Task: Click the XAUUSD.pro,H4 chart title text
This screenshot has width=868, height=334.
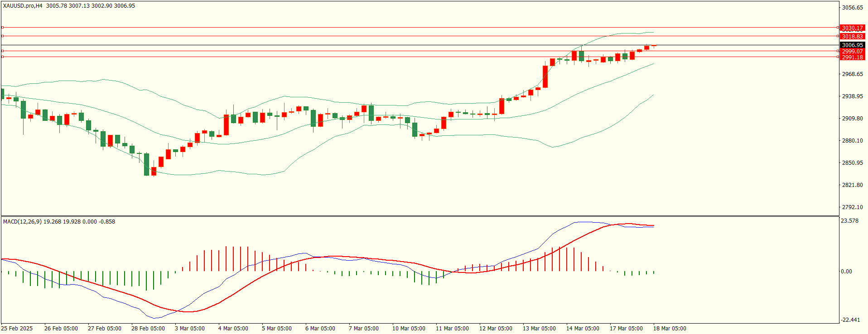Action: [x=23, y=6]
